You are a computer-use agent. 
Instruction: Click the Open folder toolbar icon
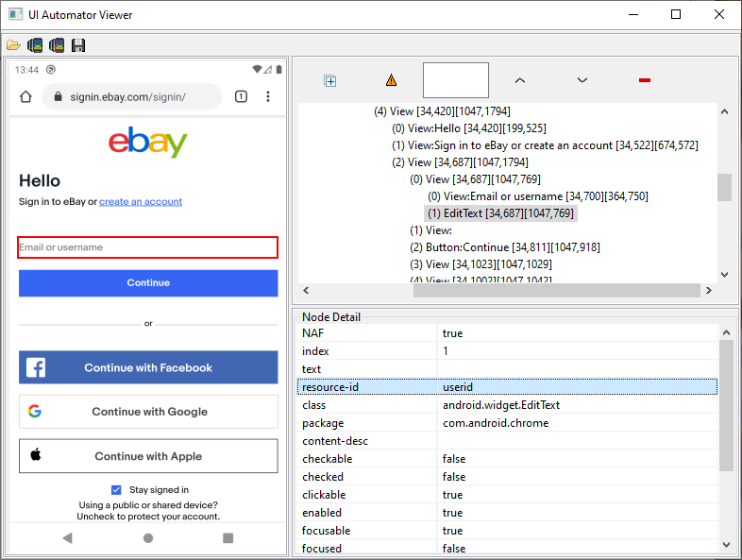coord(13,45)
